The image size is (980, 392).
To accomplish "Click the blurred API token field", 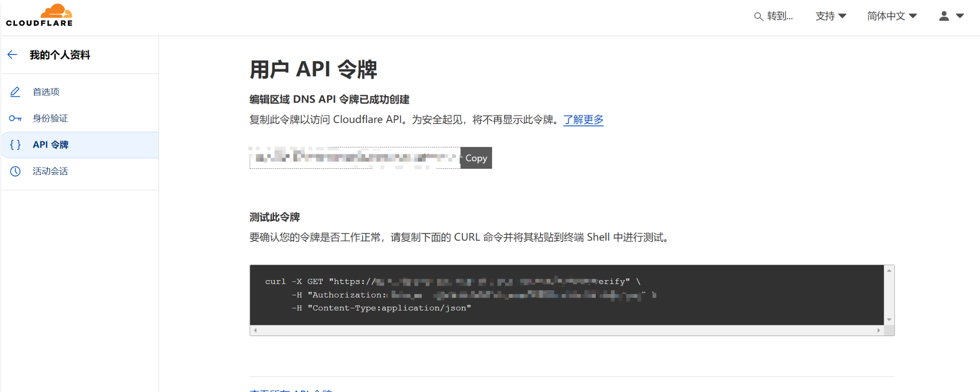I will (355, 158).
